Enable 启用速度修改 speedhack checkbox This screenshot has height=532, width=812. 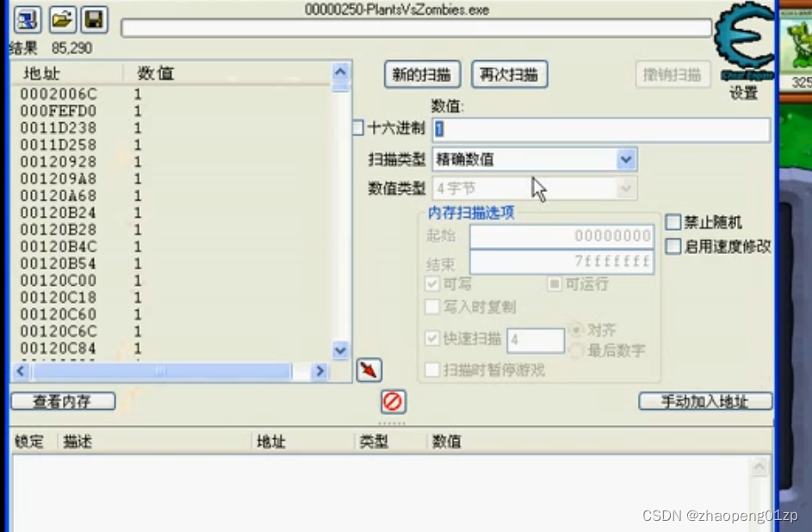pyautogui.click(x=673, y=245)
